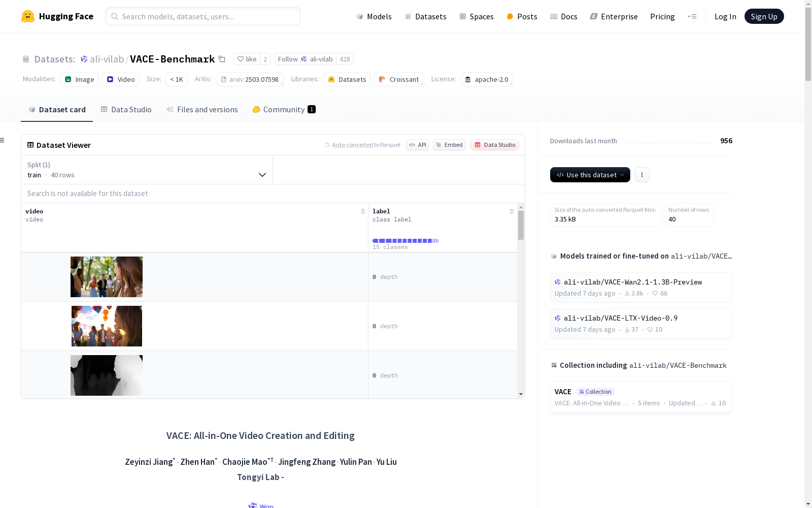Open the sidebar table-of-contents icon
Viewport: 812px width, 508px height.
click(x=3, y=140)
